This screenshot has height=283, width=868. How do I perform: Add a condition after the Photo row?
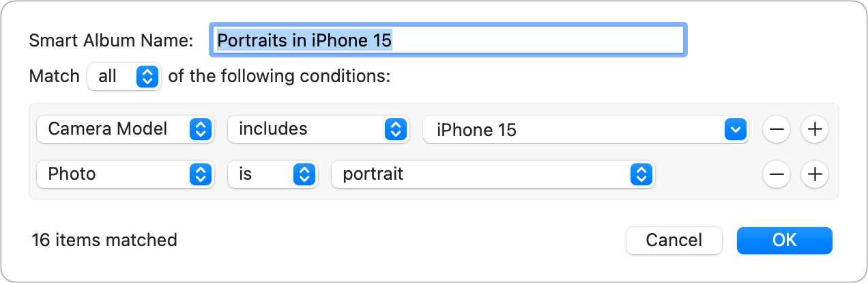[814, 174]
